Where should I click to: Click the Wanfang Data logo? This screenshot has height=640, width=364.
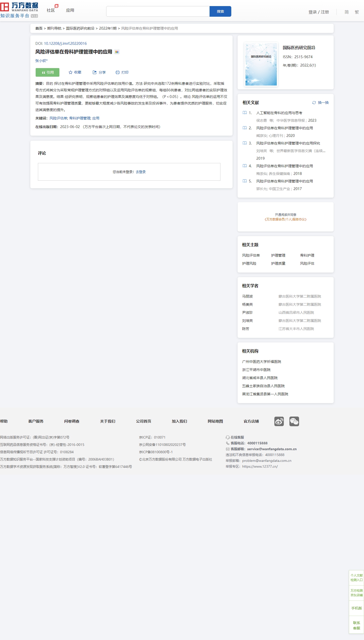pos(19,10)
